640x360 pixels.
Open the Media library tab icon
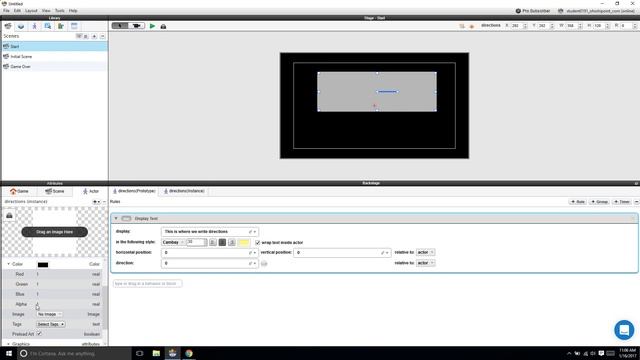48,26
